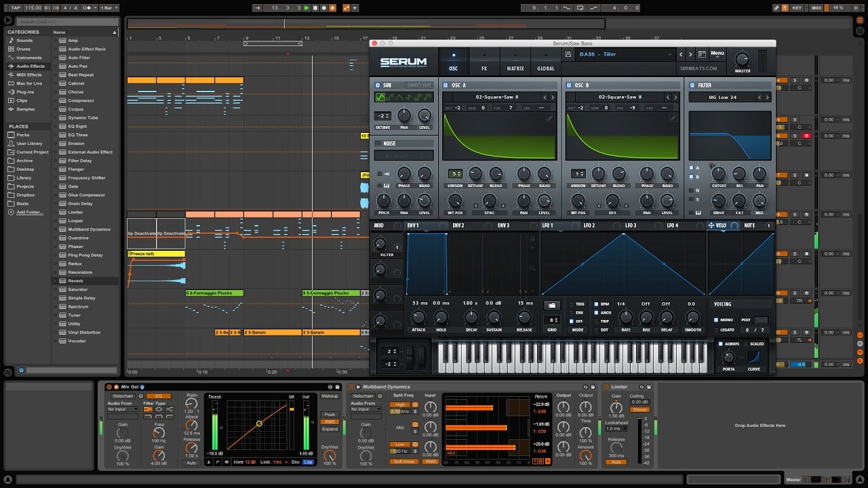Viewport: 868px width, 488px height.
Task: Open Mix Gel Lookahead 1ms dropdown
Action: pos(277,462)
